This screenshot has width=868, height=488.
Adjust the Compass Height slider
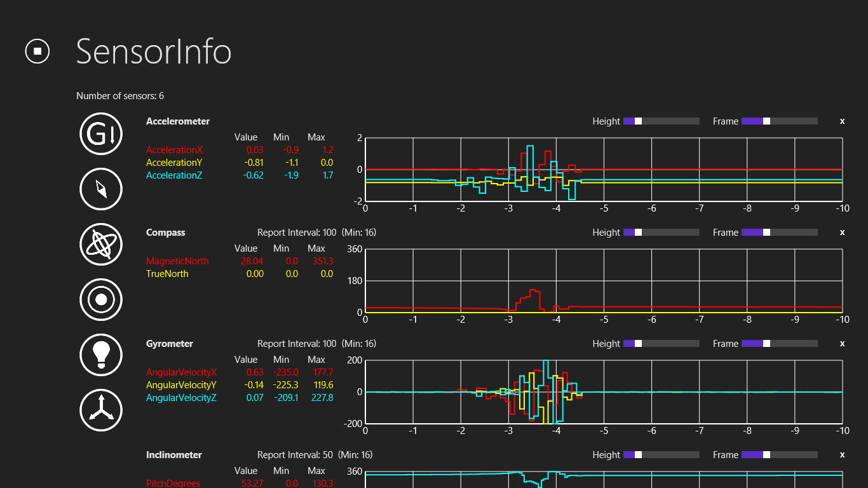coord(639,233)
